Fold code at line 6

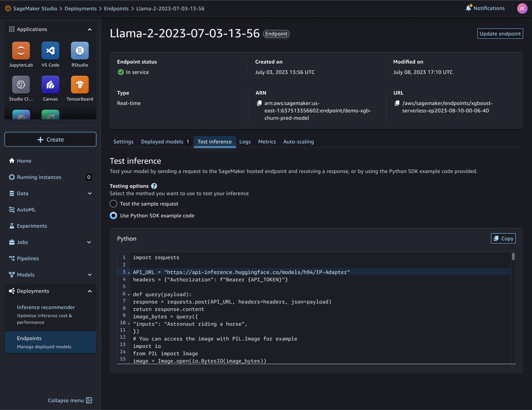pos(129,294)
